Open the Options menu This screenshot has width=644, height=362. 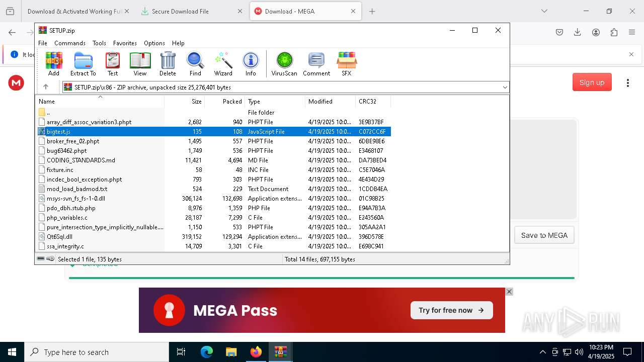coord(154,43)
